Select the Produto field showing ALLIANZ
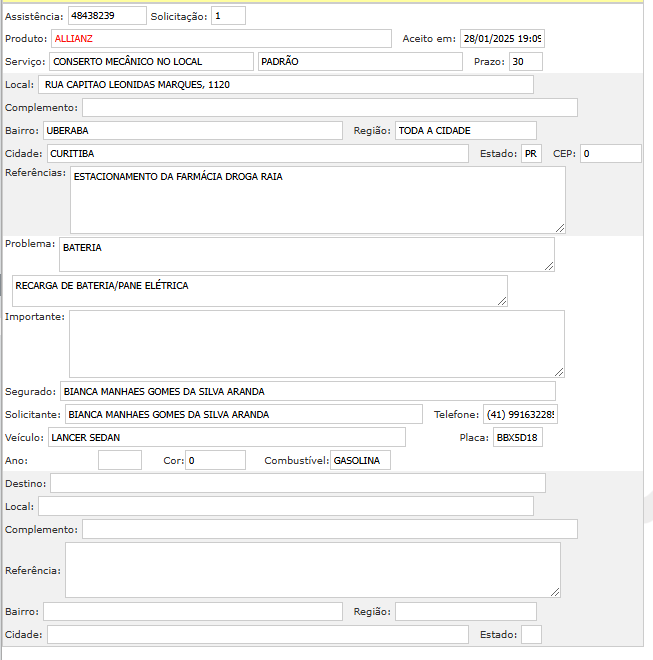The image size is (653, 660). tap(221, 38)
